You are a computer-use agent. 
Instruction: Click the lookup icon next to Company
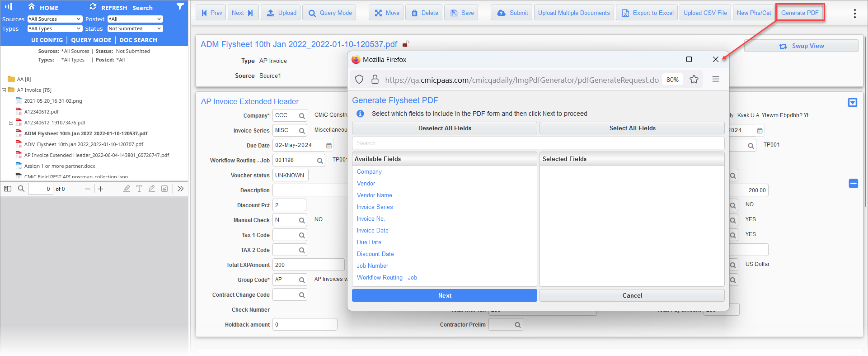tap(302, 116)
